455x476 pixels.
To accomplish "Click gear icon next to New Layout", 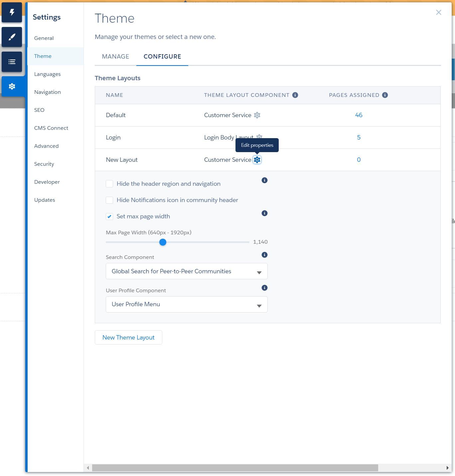I will tap(257, 160).
